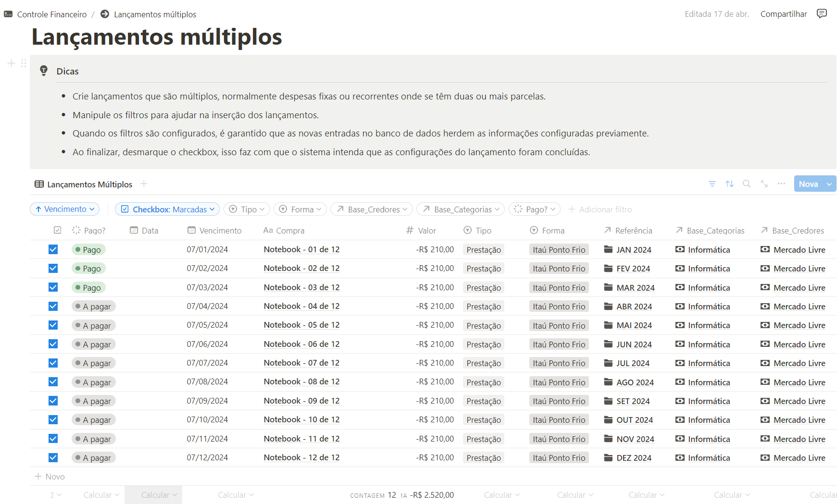Image resolution: width=837 pixels, height=504 pixels.
Task: Click the filter icon in database toolbar
Action: (712, 184)
